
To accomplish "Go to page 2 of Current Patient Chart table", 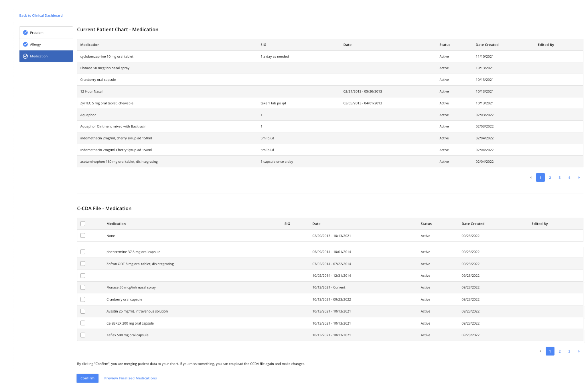I will click(550, 178).
